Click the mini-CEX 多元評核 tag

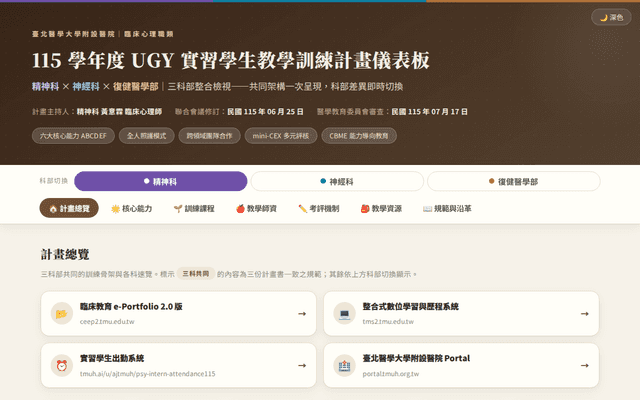(281, 136)
